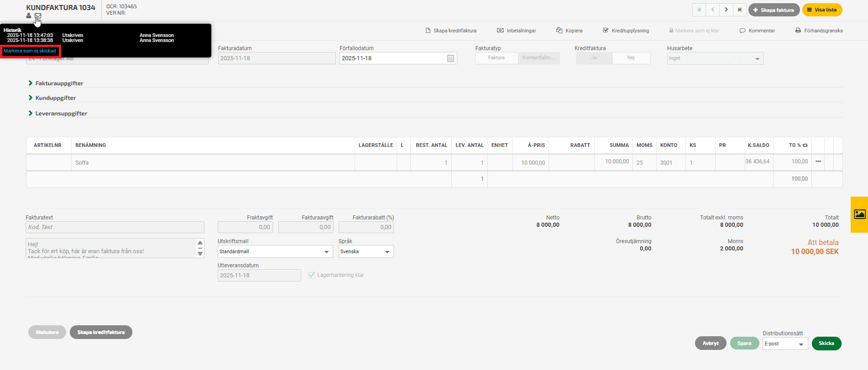The height and width of the screenshot is (370, 868).
Task: Open the Distributionssätt dropdown
Action: click(784, 344)
